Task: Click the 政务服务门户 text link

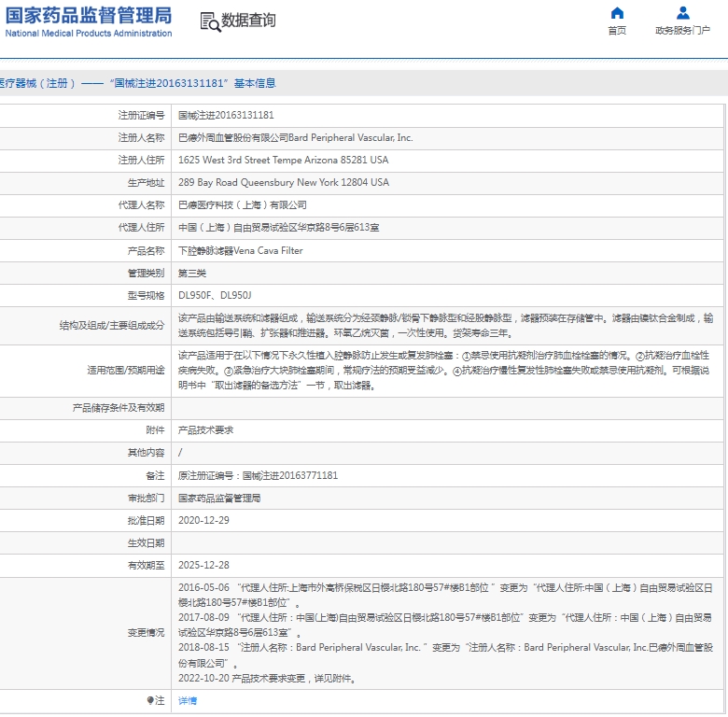Action: (682, 31)
